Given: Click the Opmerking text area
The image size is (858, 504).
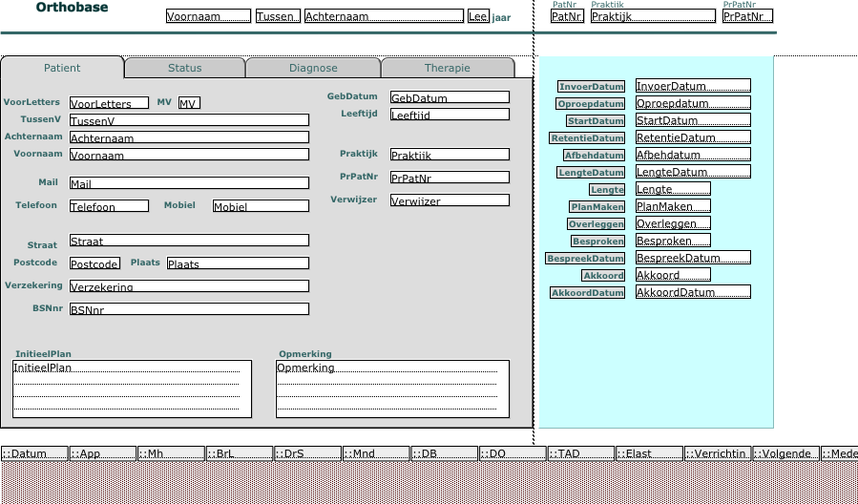Looking at the screenshot, I should click(x=393, y=388).
